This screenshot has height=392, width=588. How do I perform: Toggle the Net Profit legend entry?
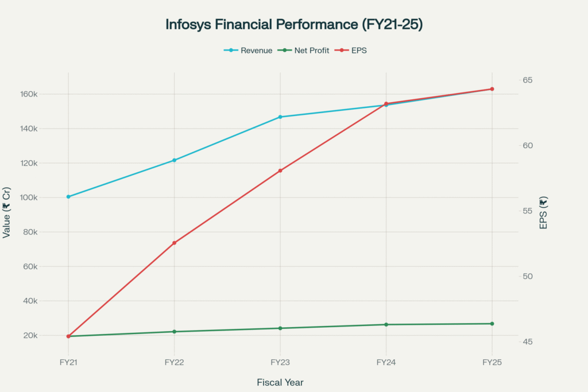303,50
